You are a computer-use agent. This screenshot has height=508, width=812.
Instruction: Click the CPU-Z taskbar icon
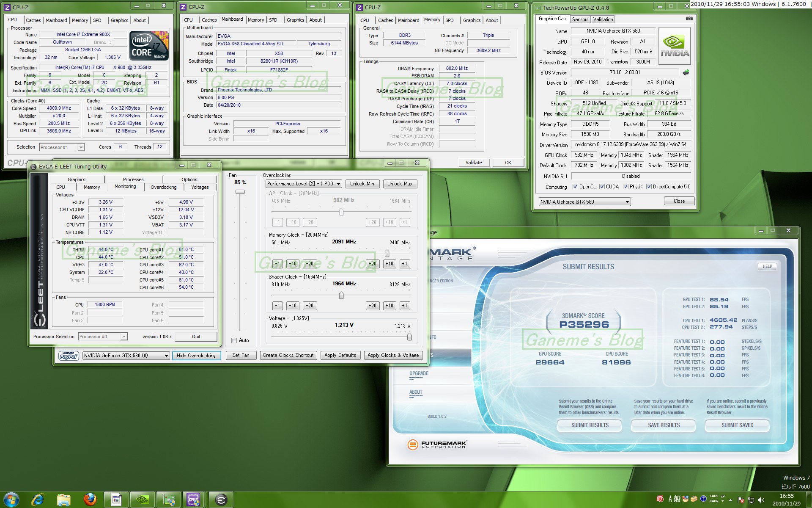(194, 500)
